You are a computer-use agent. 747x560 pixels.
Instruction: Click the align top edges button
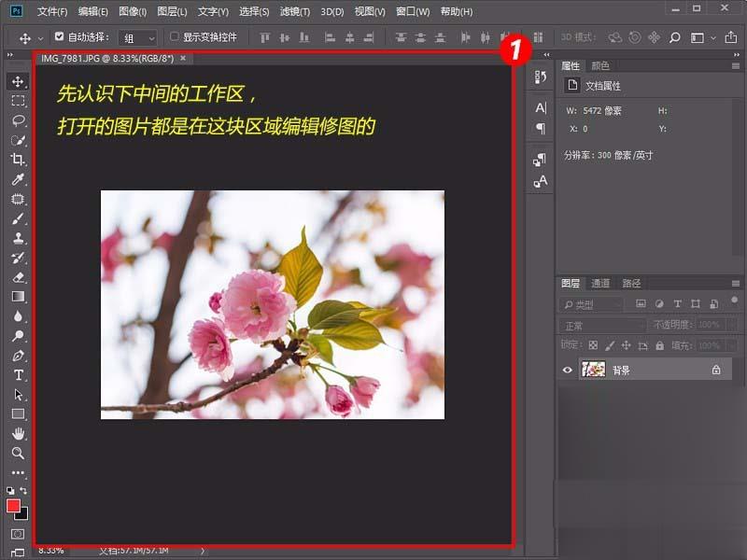[264, 37]
